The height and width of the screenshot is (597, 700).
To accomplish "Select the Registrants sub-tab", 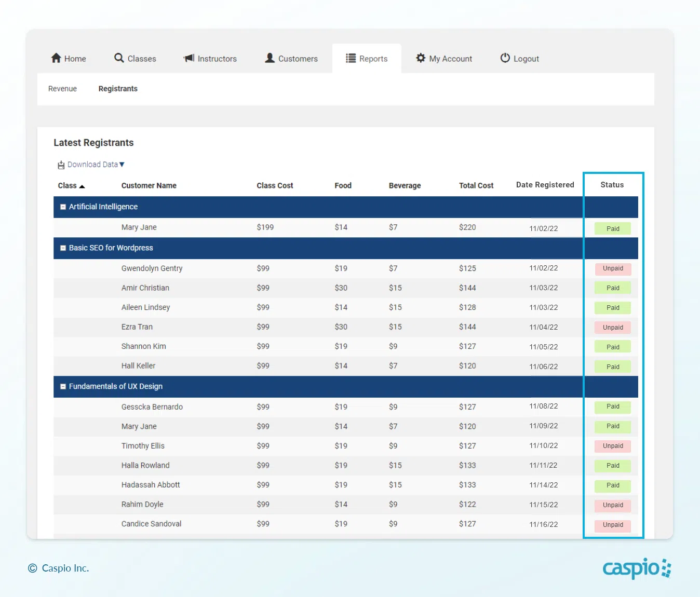I will pos(118,89).
